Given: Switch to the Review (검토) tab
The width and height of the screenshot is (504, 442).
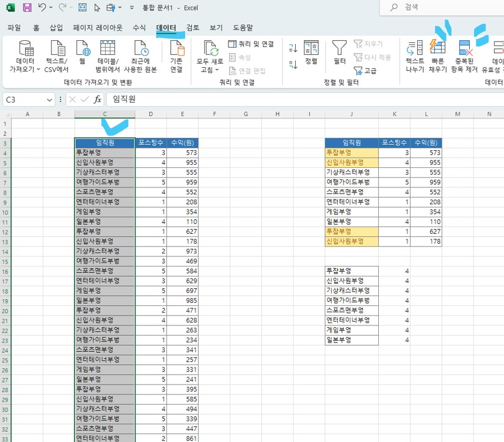Looking at the screenshot, I should click(193, 27).
